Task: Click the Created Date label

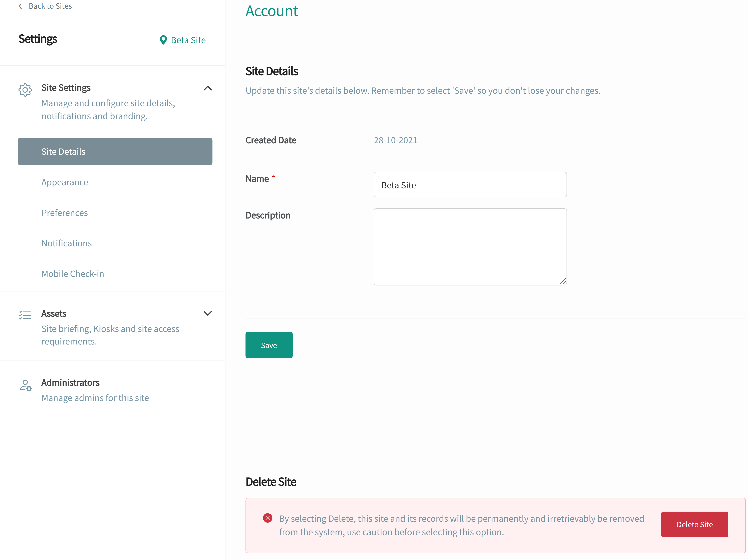Action: [271, 140]
